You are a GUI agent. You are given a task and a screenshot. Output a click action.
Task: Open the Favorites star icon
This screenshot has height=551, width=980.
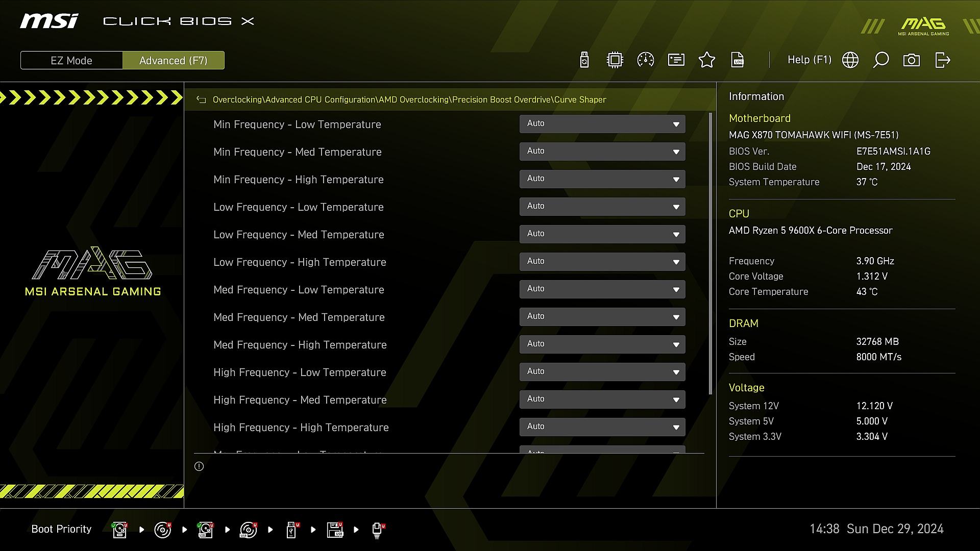707,60
